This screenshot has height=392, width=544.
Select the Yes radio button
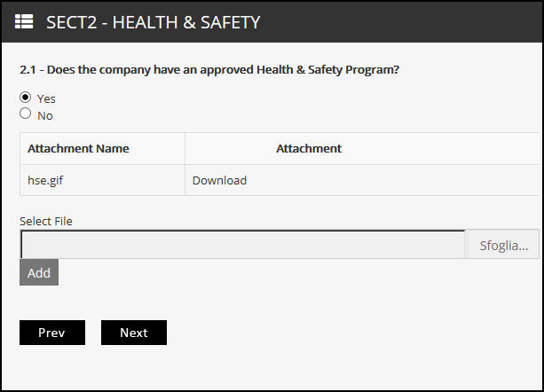tap(26, 97)
